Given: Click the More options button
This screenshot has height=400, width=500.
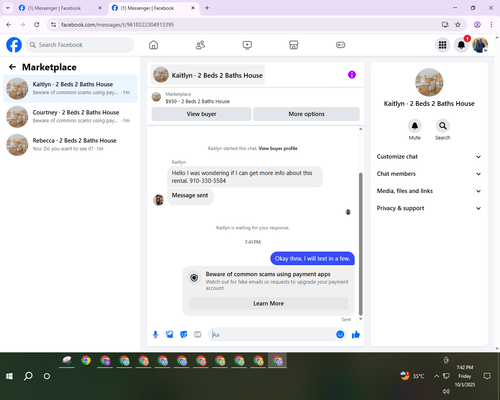Looking at the screenshot, I should pos(306,114).
